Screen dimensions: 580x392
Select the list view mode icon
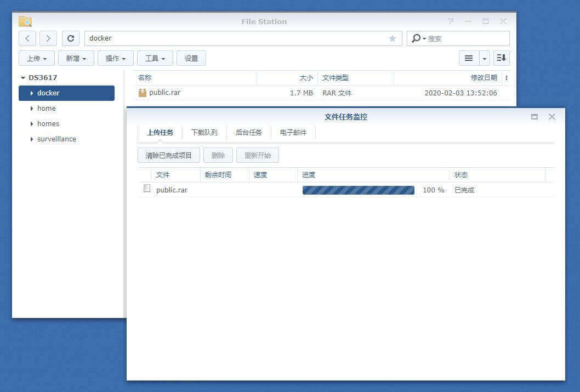[469, 58]
